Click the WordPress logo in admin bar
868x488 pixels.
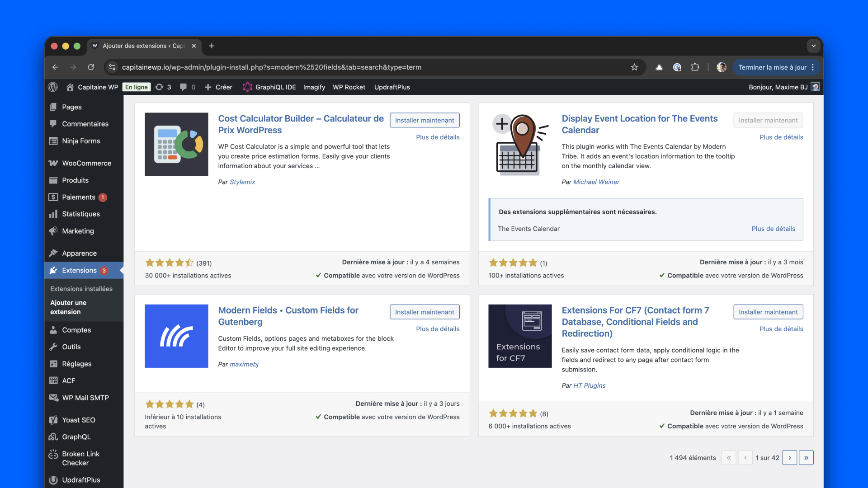(53, 87)
